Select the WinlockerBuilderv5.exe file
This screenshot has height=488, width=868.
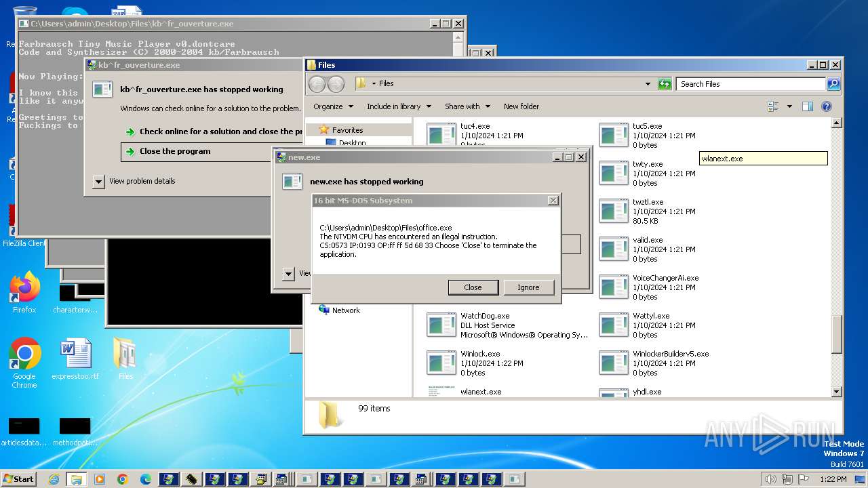[679, 363]
